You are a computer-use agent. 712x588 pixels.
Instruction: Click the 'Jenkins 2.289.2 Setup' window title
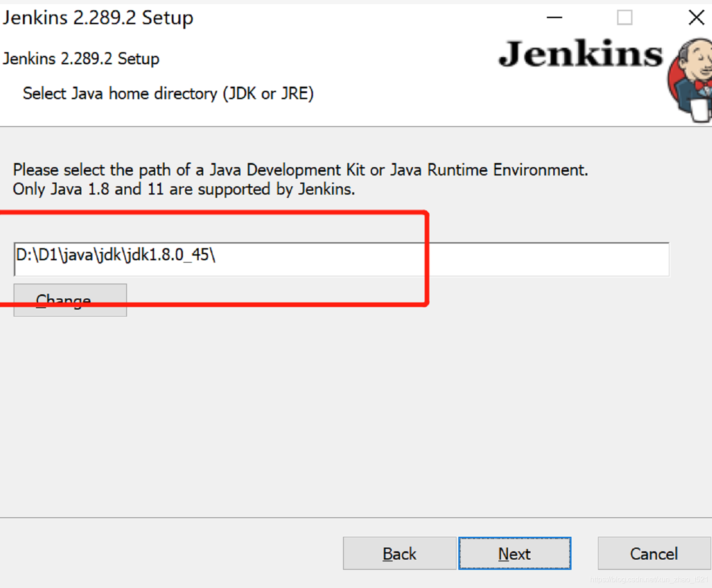[x=98, y=18]
